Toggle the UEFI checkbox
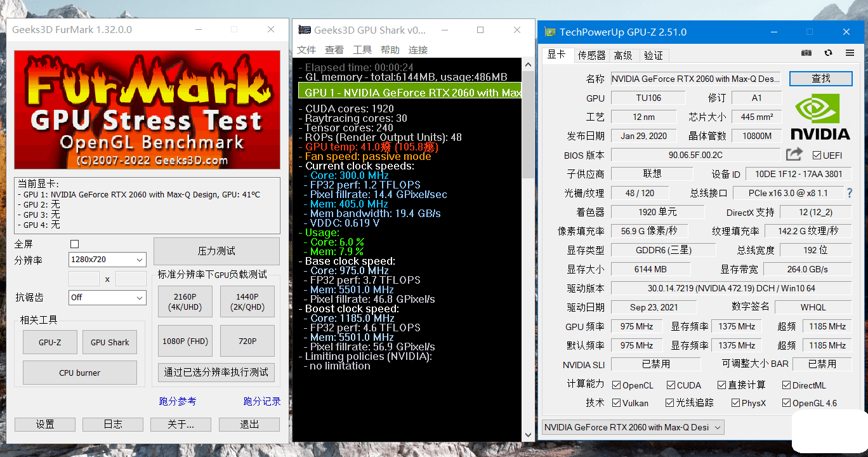Viewport: 868px width, 457px height. [x=817, y=155]
